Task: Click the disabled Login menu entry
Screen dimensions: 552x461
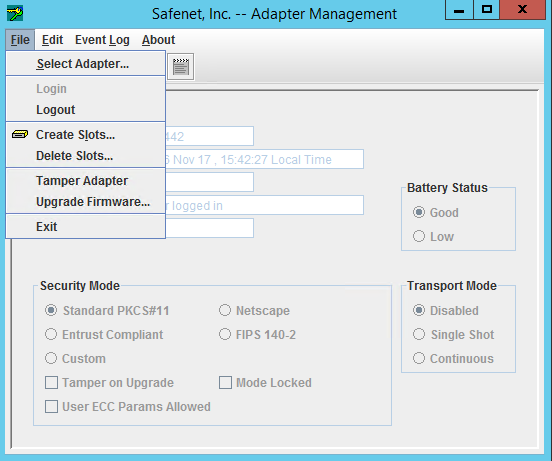Action: coord(86,89)
